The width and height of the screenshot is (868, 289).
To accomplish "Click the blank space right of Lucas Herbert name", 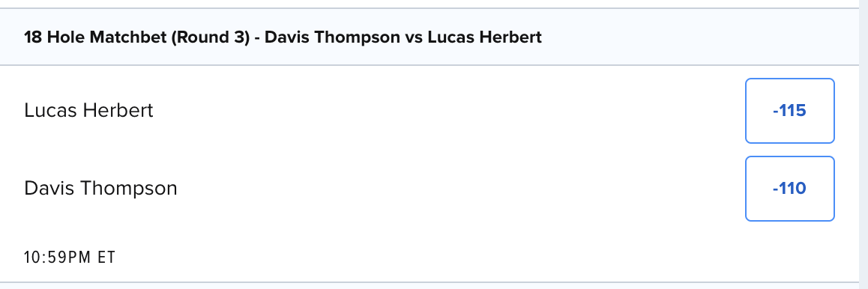I will coord(448,111).
